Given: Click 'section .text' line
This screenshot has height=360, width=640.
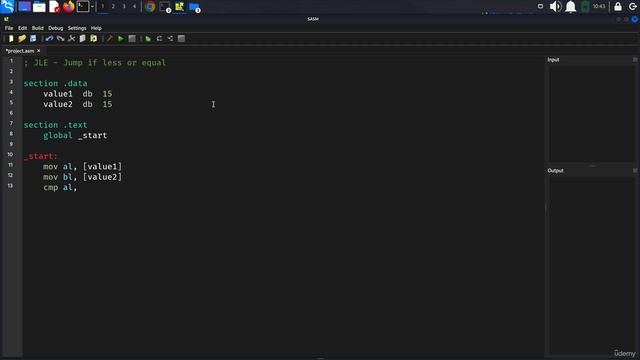Looking at the screenshot, I should point(56,125).
